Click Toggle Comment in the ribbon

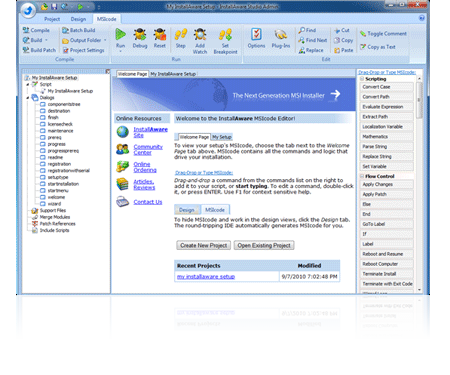coord(383,34)
